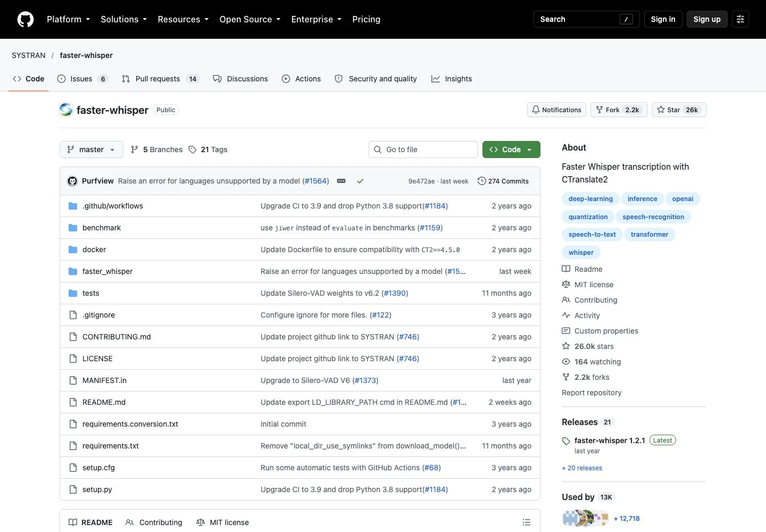Open README outline list icon
766x532 pixels.
coord(527,522)
